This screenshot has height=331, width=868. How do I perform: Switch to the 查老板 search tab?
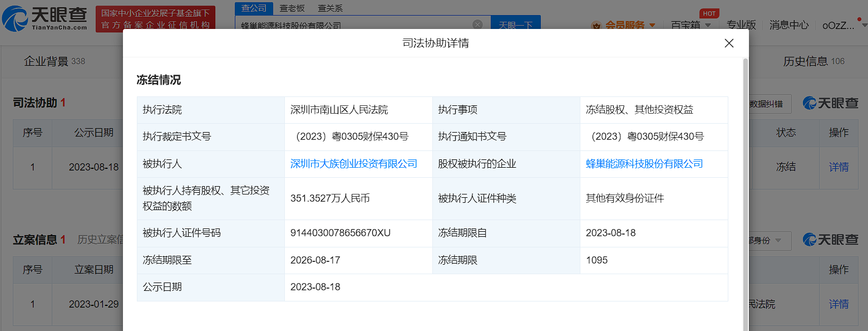click(292, 8)
